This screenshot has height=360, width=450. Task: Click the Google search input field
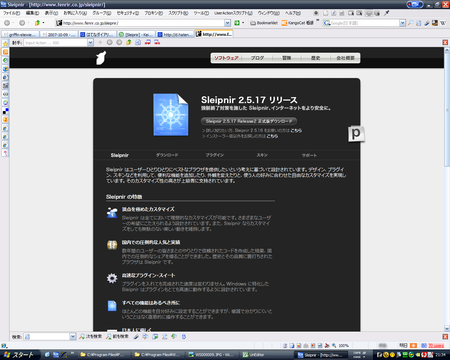[x=364, y=23]
